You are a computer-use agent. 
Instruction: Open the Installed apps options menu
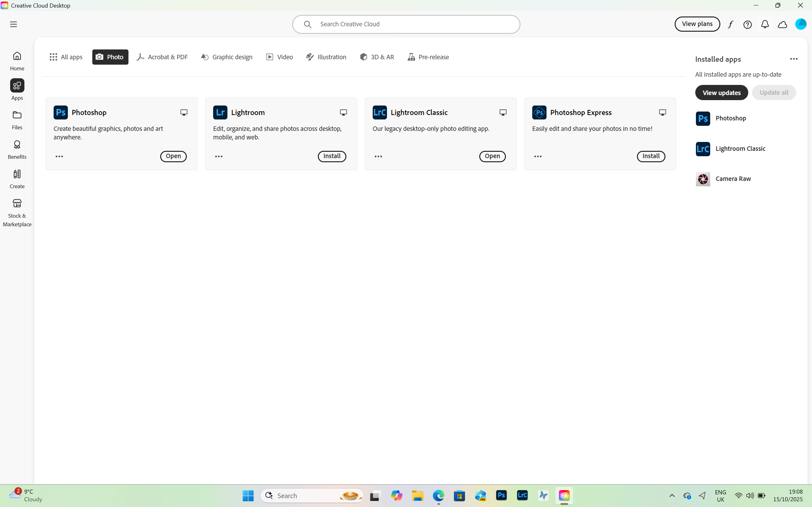[794, 59]
